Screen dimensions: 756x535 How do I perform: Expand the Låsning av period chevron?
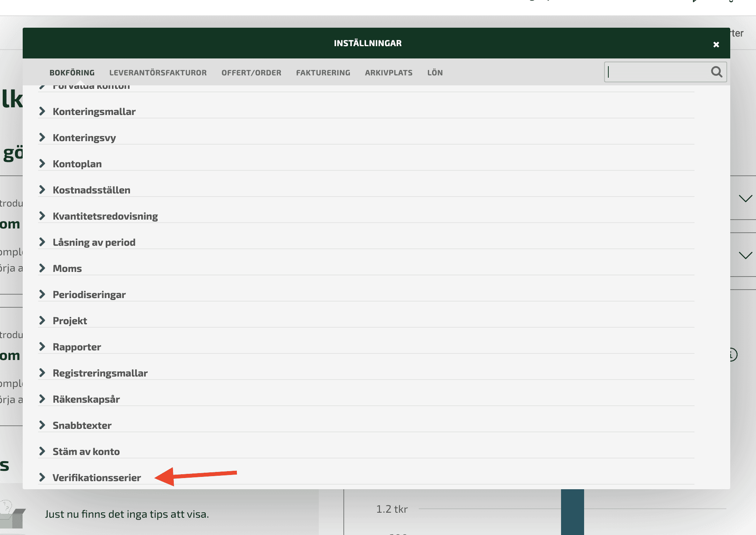point(42,242)
